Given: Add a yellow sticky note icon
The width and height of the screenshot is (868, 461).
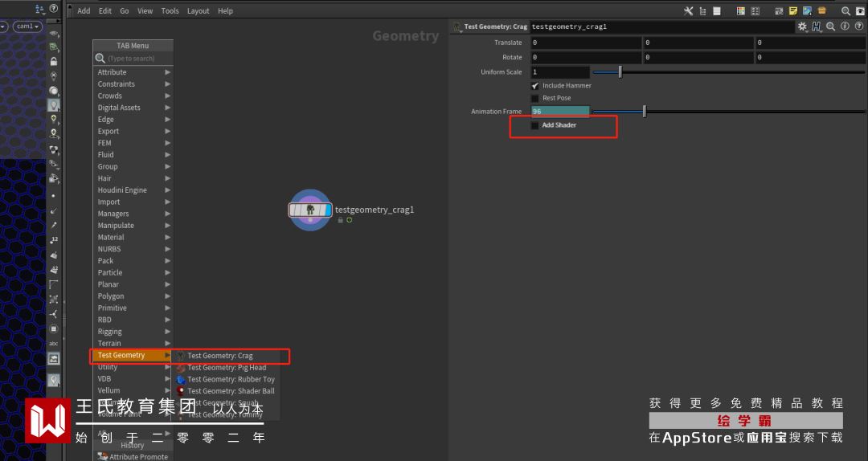Looking at the screenshot, I should coord(793,10).
